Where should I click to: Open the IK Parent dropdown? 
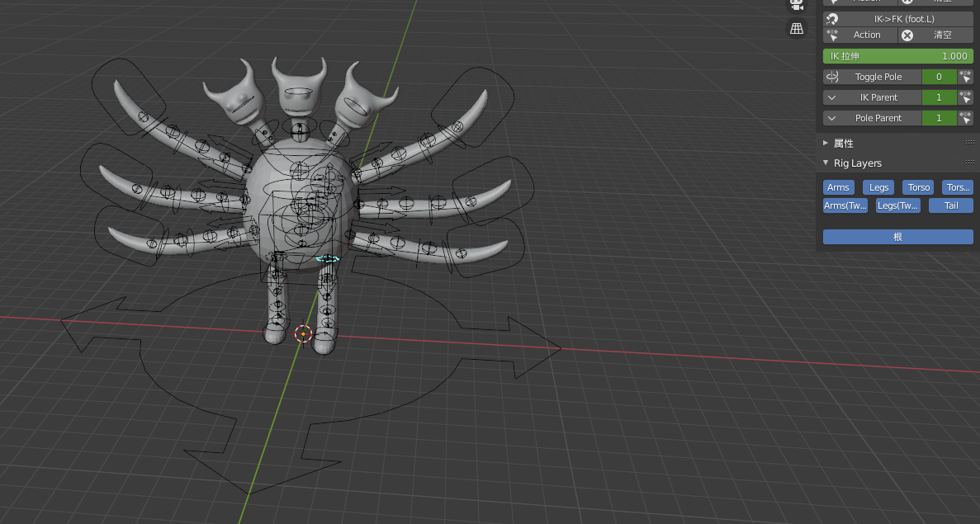pos(872,97)
